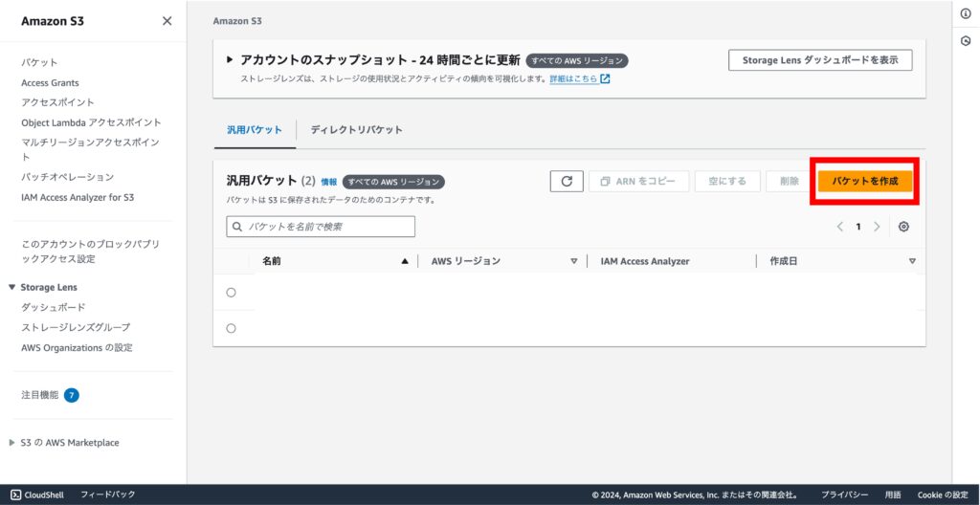Collapse the Storage Lens sidebar section

tap(11, 288)
